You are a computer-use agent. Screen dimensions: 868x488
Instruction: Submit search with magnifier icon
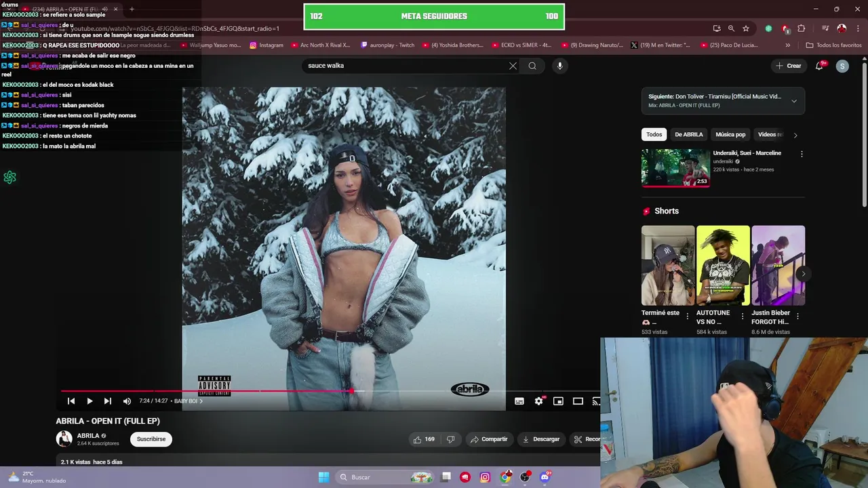tap(532, 66)
